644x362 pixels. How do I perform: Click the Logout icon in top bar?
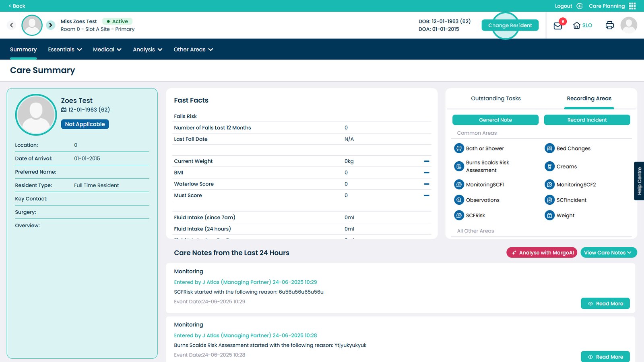[x=580, y=6]
